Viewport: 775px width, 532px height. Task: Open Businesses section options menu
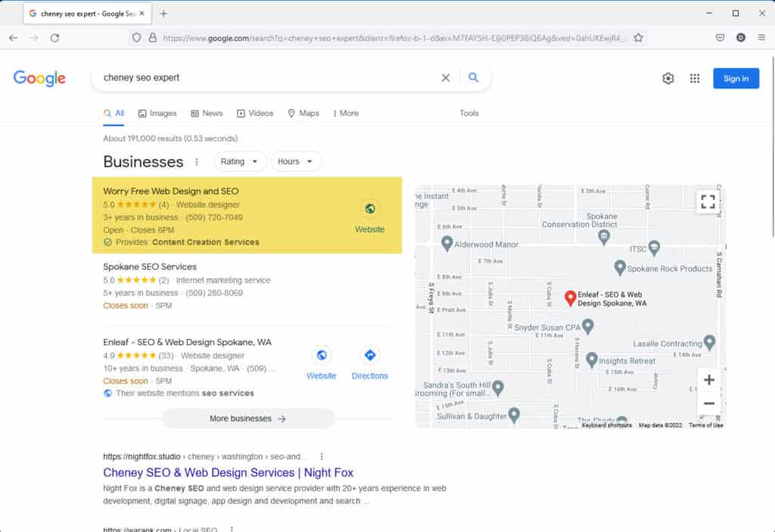point(197,162)
